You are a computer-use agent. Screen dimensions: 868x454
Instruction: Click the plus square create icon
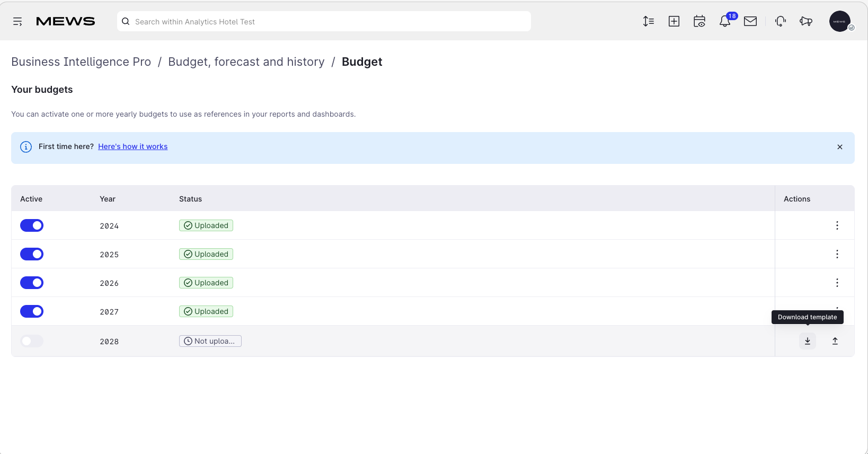pos(674,21)
